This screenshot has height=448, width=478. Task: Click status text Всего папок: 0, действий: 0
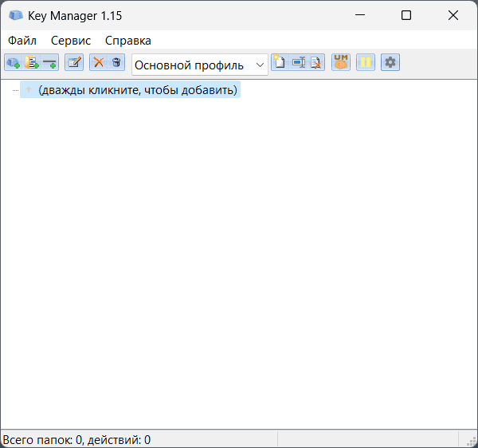tap(76, 440)
